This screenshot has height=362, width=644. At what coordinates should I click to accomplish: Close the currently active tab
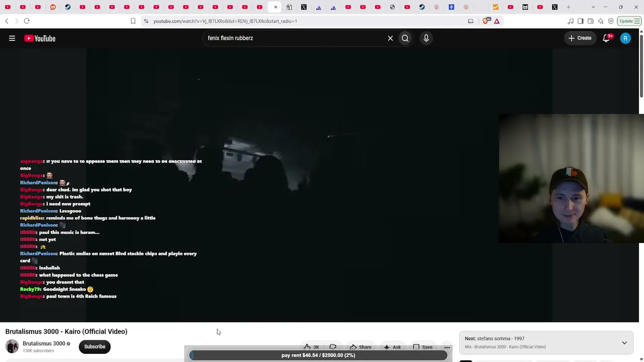[275, 7]
